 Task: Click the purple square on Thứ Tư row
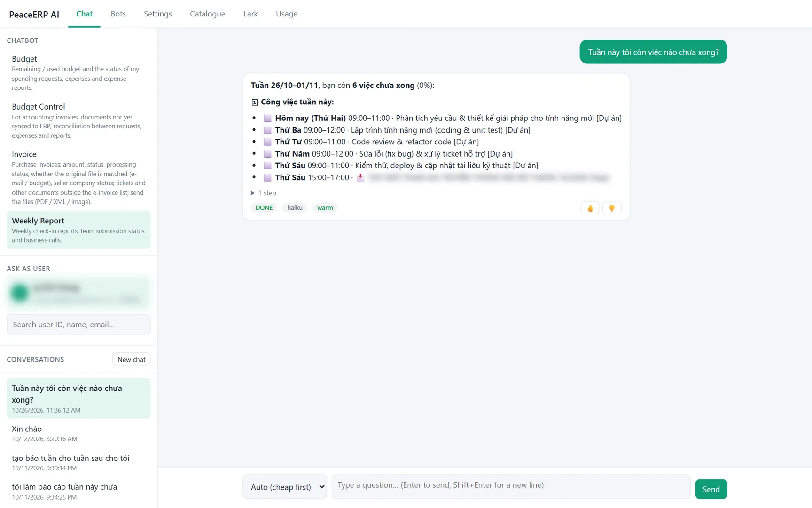tap(267, 142)
